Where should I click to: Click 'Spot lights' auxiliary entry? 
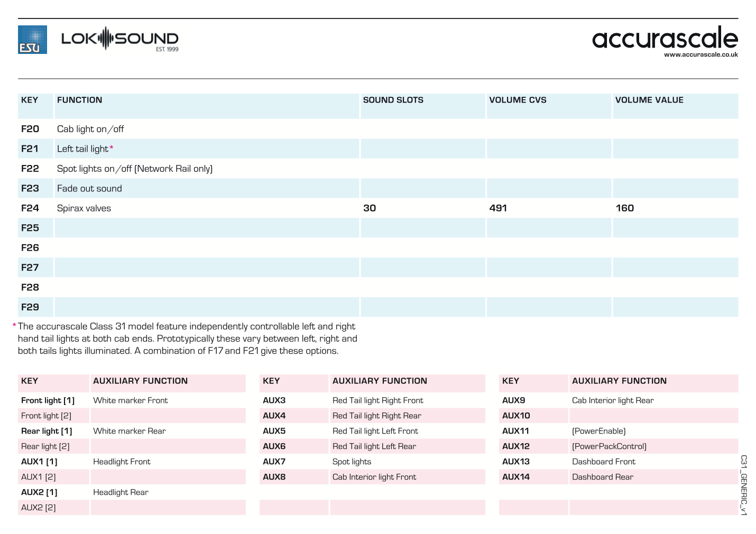(x=352, y=462)
